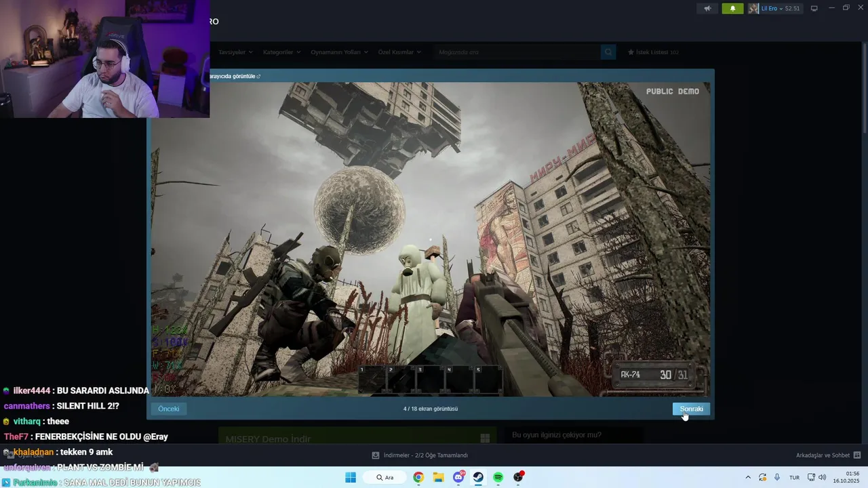Click the downloads icon in Steam footer
Screen dimensions: 868x488
pos(376,455)
